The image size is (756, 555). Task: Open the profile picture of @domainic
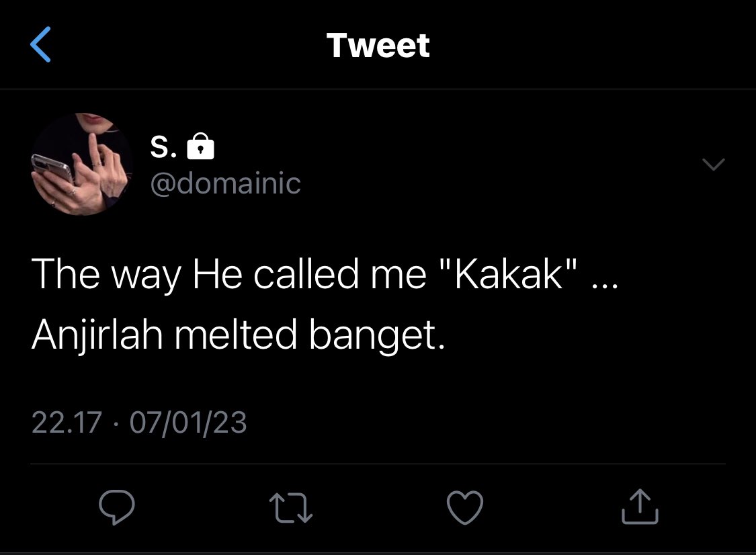tap(81, 164)
